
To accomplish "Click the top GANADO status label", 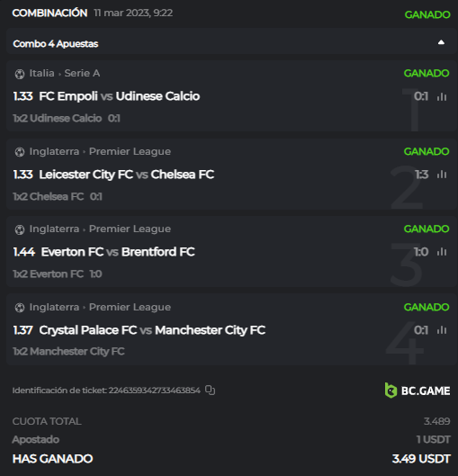I will coord(427,14).
